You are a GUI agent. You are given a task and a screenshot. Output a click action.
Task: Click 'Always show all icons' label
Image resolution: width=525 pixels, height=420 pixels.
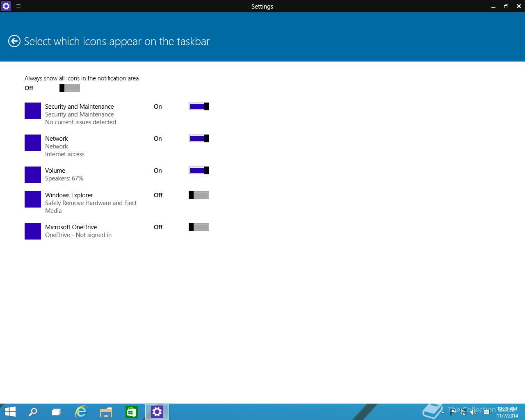pyautogui.click(x=82, y=78)
